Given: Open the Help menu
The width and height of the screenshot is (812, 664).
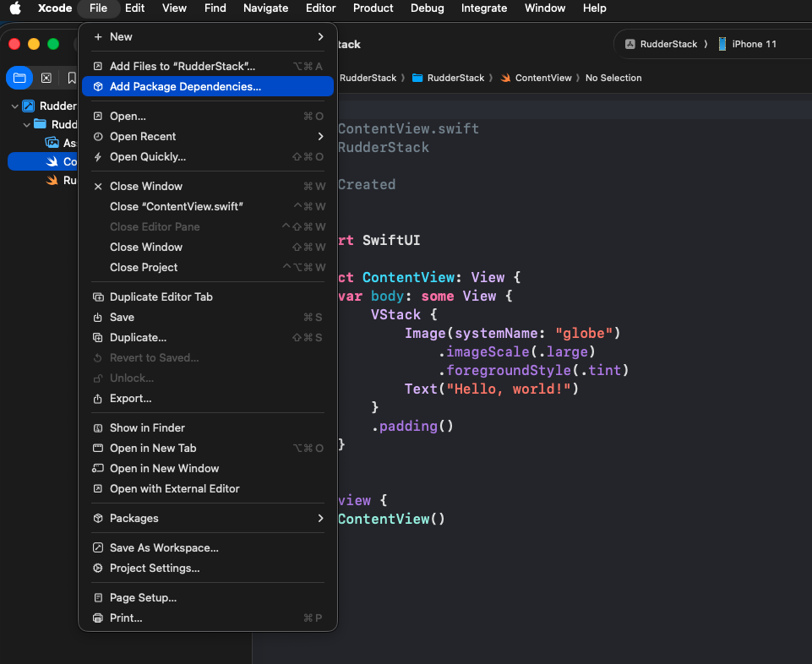Looking at the screenshot, I should point(594,8).
